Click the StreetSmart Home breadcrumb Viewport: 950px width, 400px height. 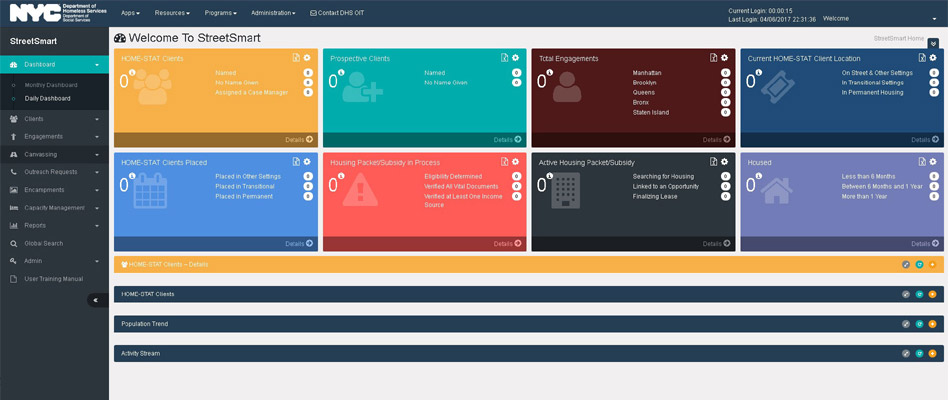click(899, 38)
